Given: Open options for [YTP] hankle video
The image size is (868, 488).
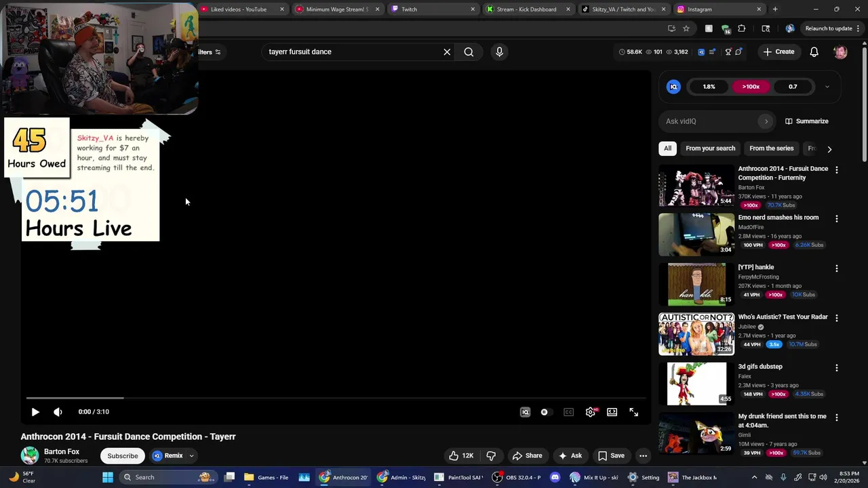Looking at the screenshot, I should click(x=836, y=268).
